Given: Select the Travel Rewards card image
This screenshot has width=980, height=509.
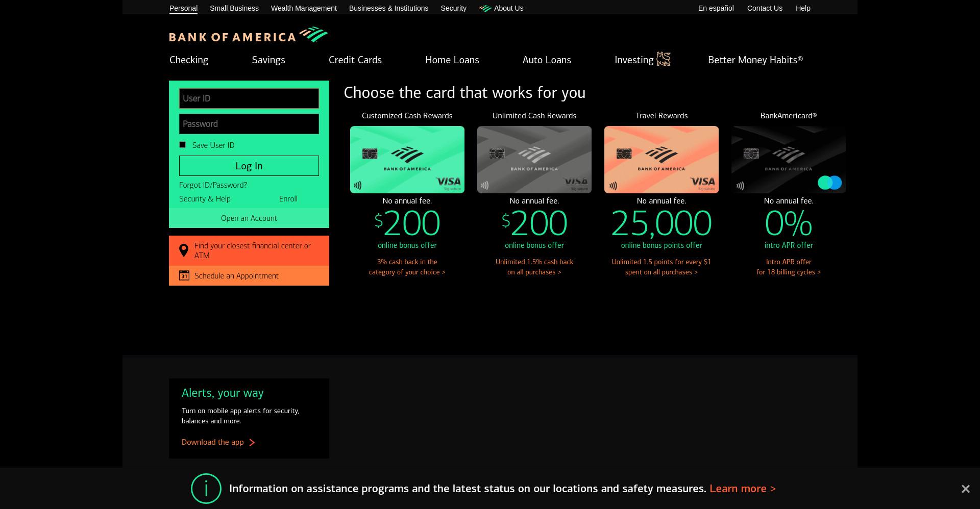Looking at the screenshot, I should [661, 160].
